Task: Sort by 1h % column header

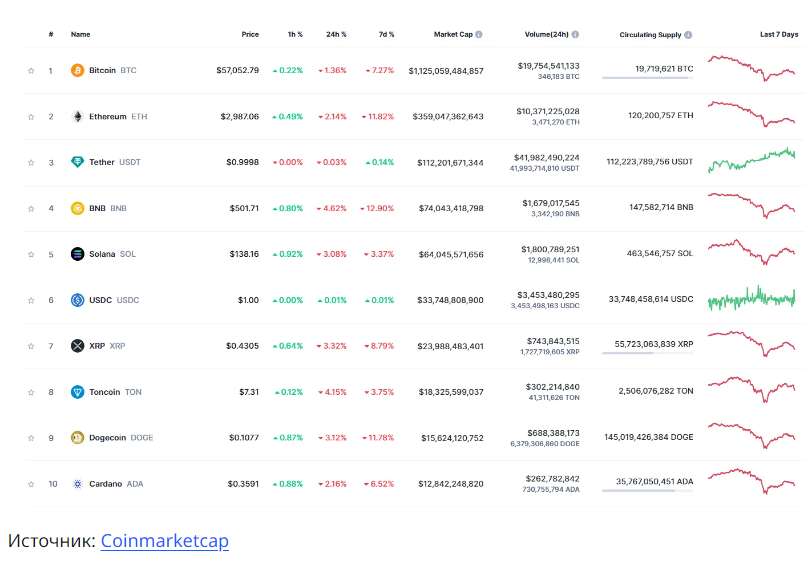Action: point(295,35)
